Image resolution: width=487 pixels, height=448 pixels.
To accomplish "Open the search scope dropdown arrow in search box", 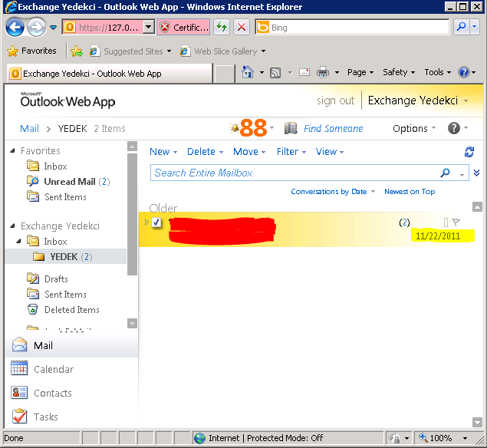I will pyautogui.click(x=462, y=175).
